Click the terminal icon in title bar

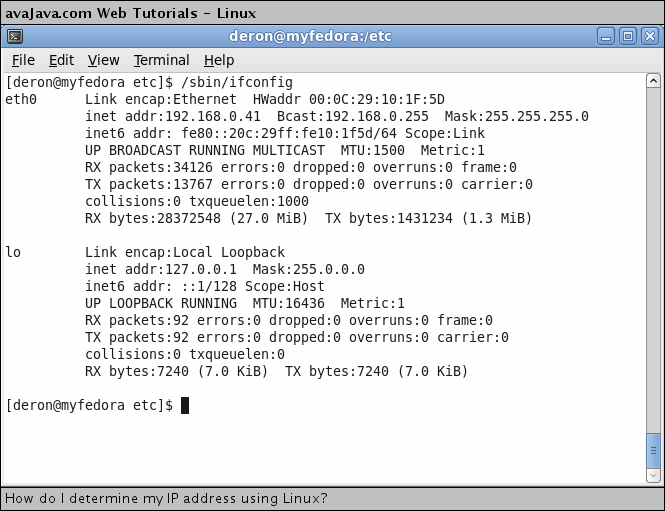click(15, 36)
